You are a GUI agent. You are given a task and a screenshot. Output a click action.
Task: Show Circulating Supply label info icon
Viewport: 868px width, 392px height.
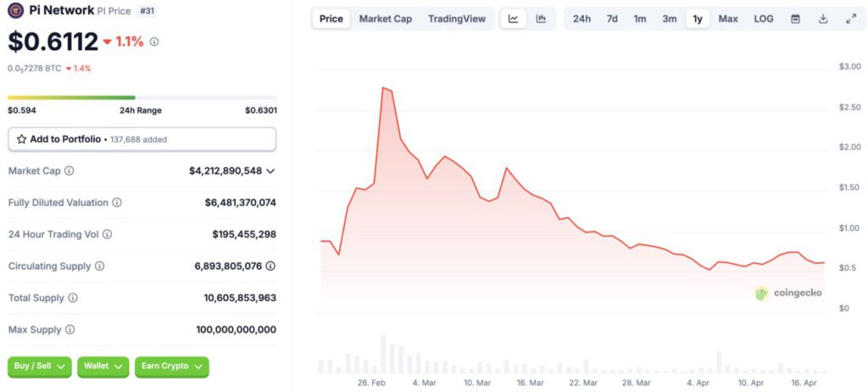99,266
